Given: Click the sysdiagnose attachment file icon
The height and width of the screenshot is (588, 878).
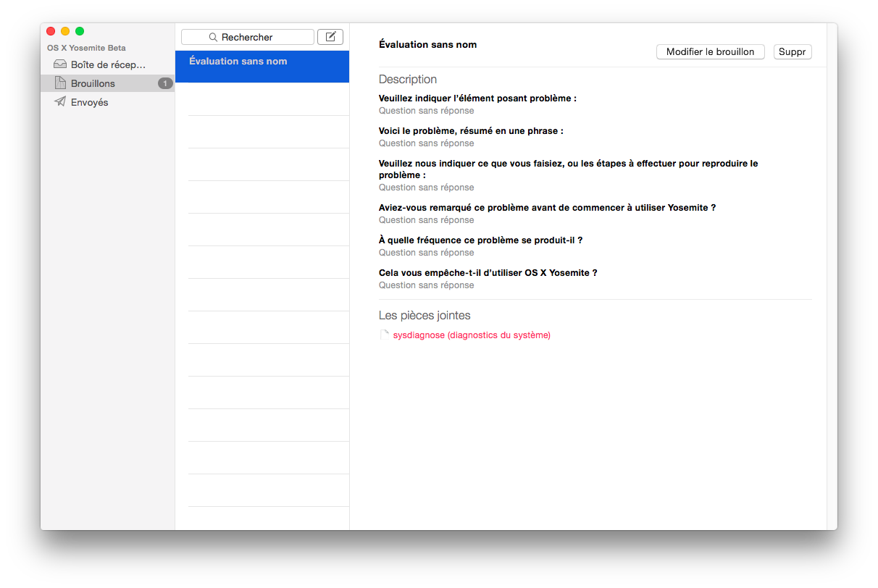Looking at the screenshot, I should (x=384, y=335).
